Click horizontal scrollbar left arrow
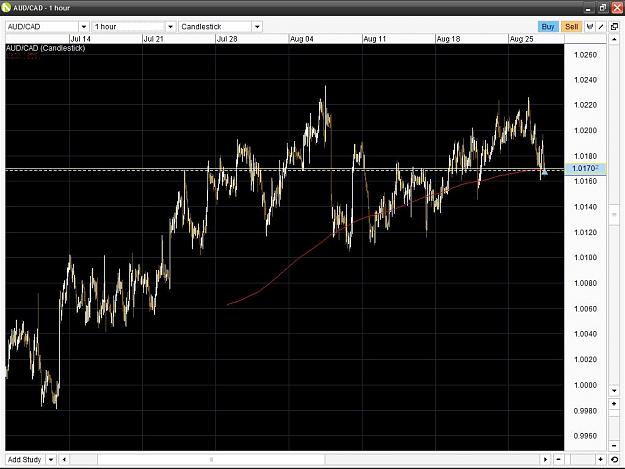 (x=64, y=459)
